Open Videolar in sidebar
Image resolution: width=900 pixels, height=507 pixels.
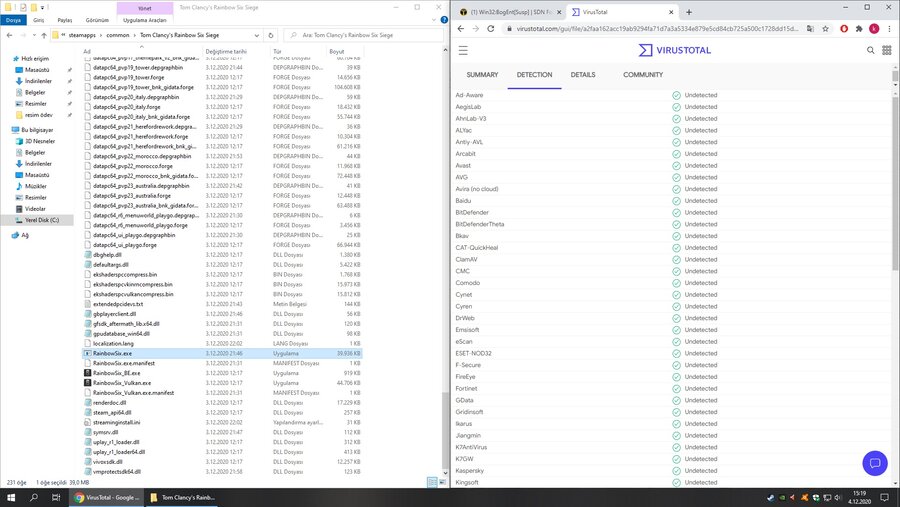35,209
